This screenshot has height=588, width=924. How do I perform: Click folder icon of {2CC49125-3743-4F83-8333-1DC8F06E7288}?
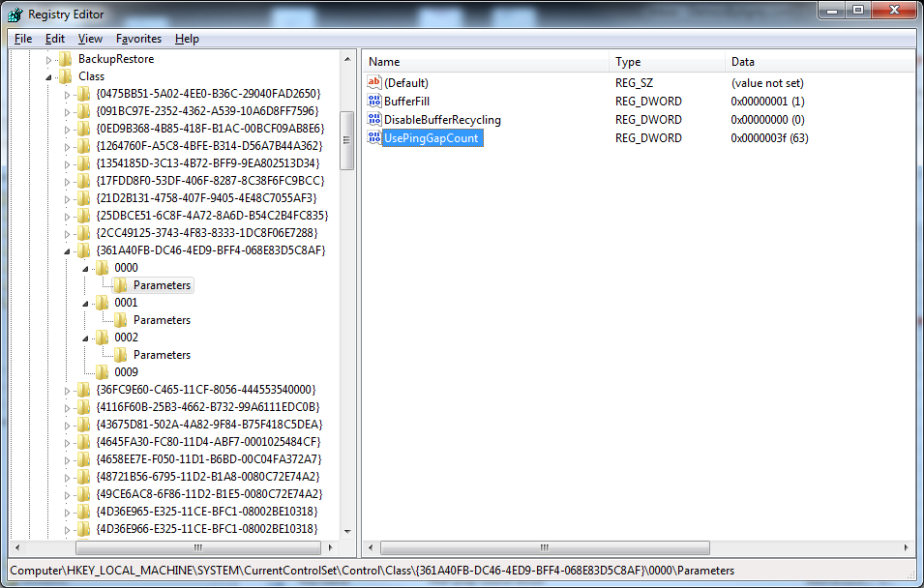pyautogui.click(x=83, y=233)
